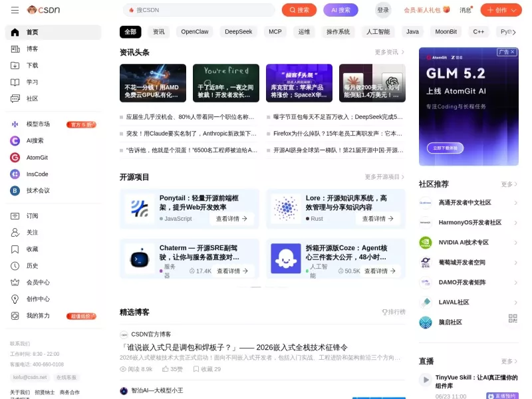This screenshot has width=532, height=399.
Task: Select the 全部 category tab
Action: [x=130, y=32]
